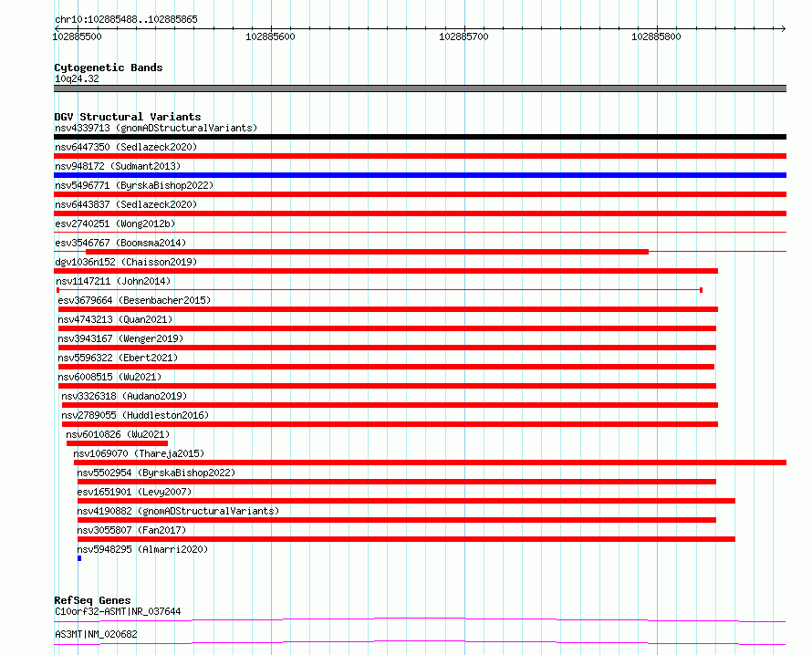
Task: Click ruler position 102885500
Action: point(78,36)
